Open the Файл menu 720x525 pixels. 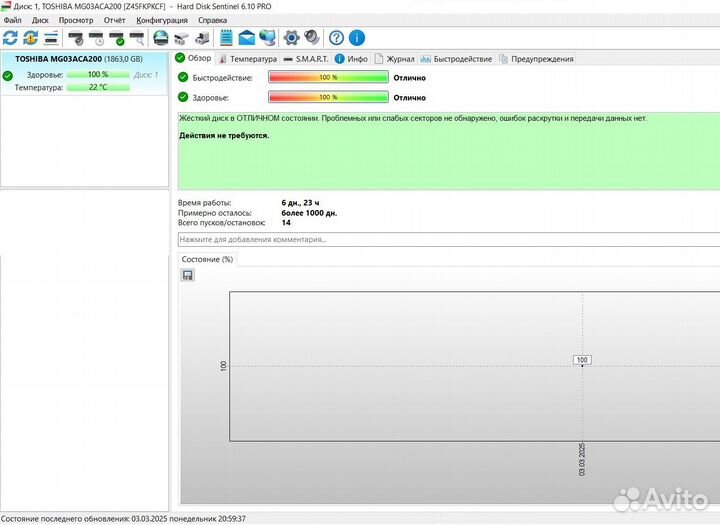(12, 20)
